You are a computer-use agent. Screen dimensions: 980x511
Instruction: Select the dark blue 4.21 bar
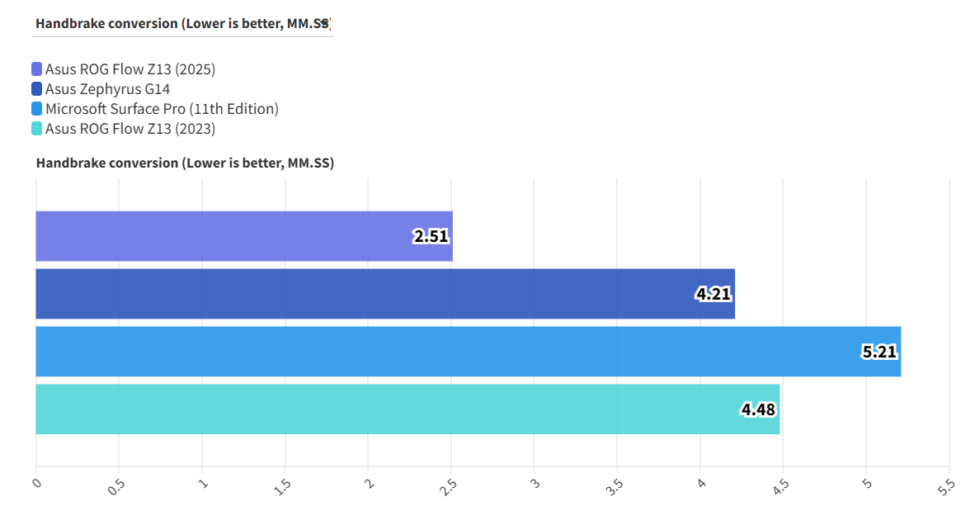[x=363, y=294]
